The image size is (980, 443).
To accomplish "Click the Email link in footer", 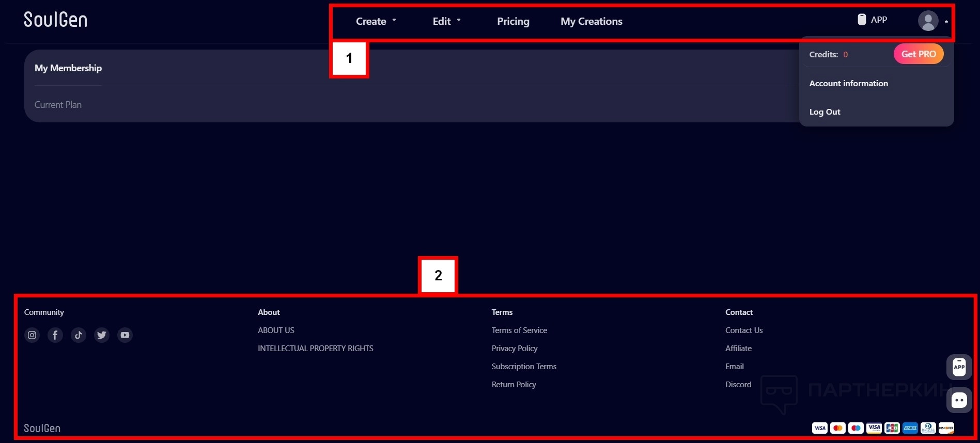I will (735, 367).
